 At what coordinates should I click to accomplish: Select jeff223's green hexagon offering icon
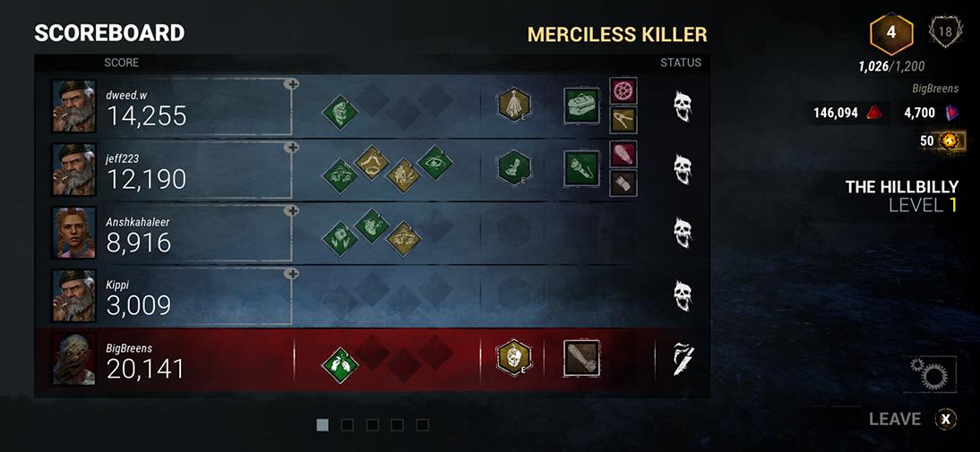tap(514, 167)
